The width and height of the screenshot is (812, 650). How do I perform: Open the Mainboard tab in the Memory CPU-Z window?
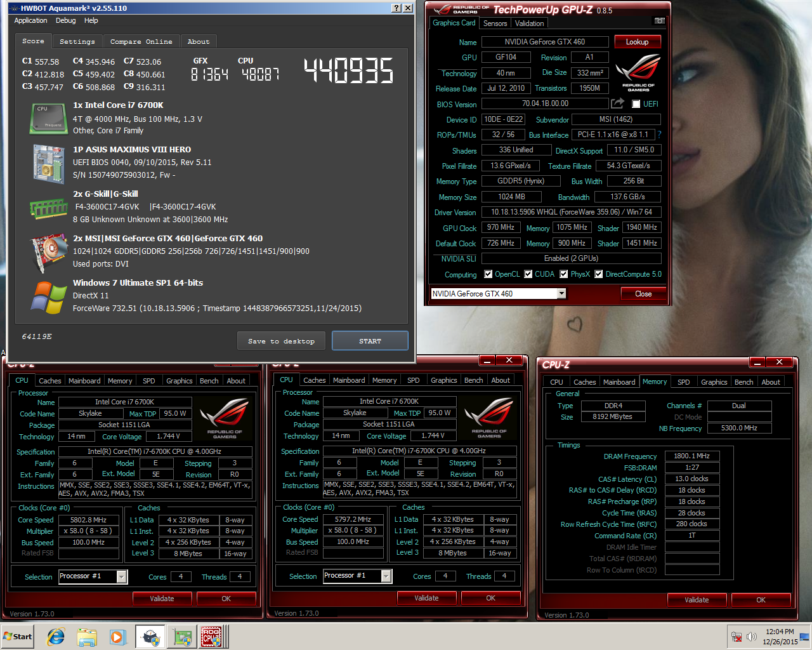[619, 382]
